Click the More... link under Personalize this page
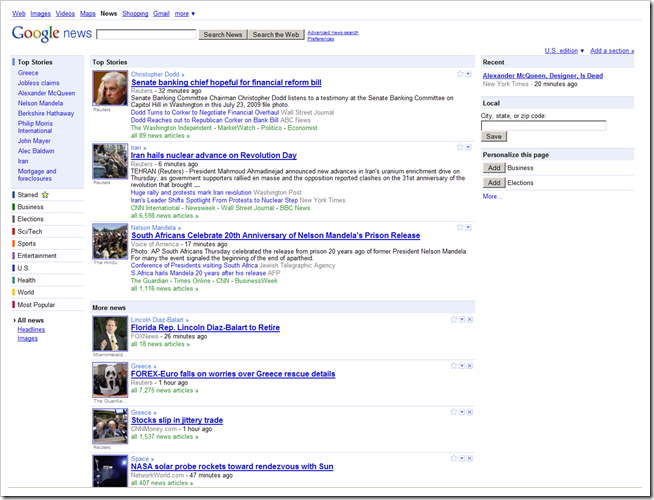The height and width of the screenshot is (500, 654). (492, 196)
